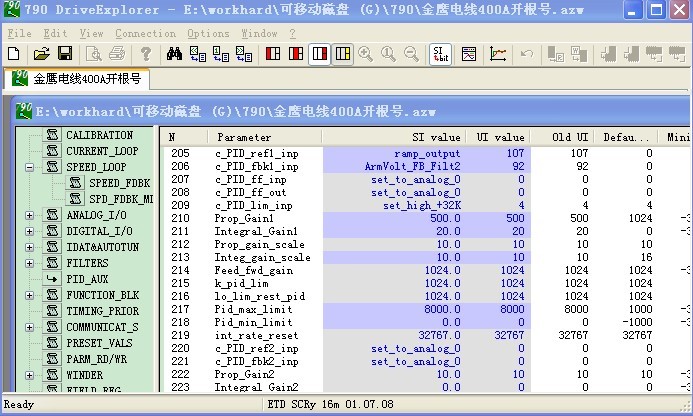The width and height of the screenshot is (693, 416).
Task: Toggle the pressed red-and-white column view icon
Action: click(x=319, y=54)
